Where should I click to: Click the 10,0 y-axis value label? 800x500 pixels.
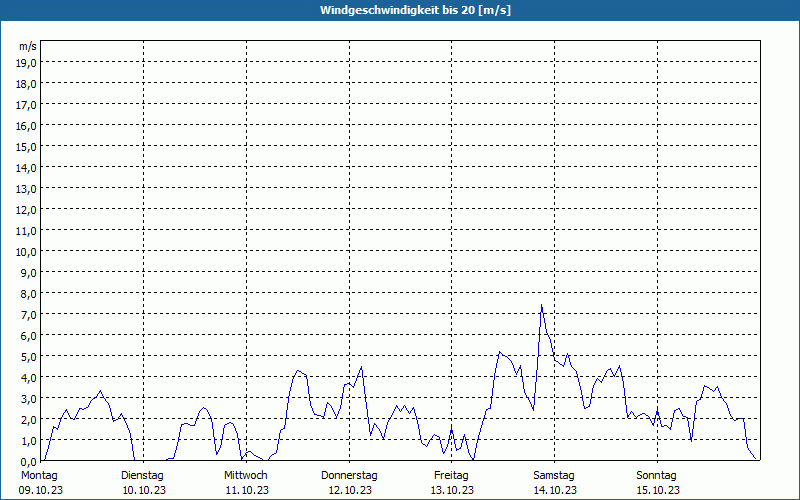point(27,251)
